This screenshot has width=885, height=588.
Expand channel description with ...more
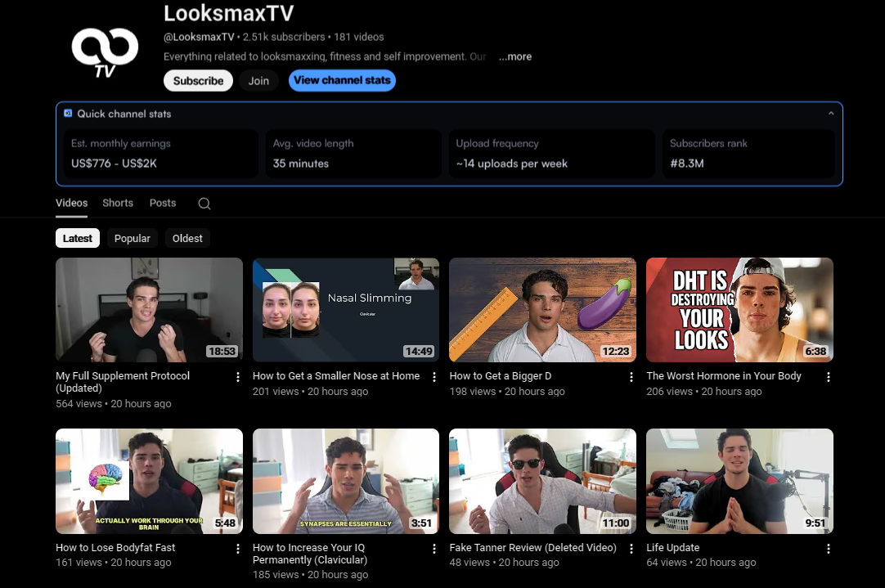click(x=515, y=57)
